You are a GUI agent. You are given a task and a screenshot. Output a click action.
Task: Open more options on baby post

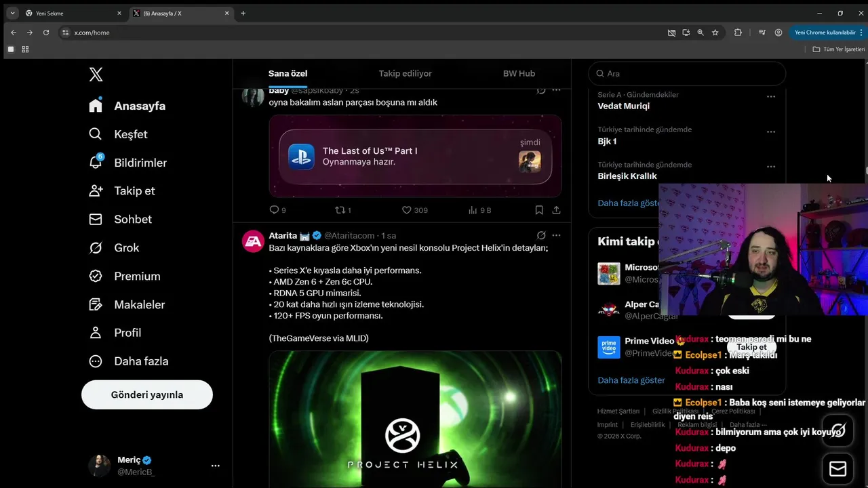coord(556,89)
